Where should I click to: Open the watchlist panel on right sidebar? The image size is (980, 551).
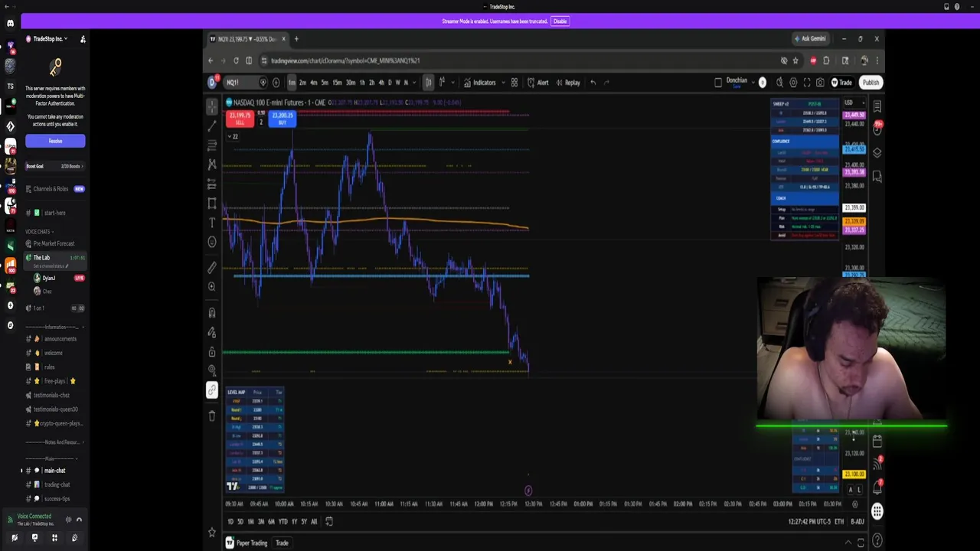[x=877, y=106]
